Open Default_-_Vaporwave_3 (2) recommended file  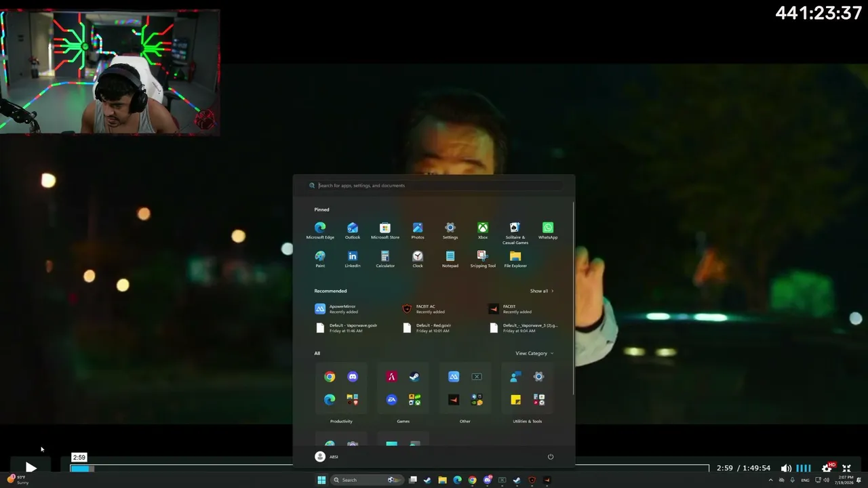pos(523,328)
